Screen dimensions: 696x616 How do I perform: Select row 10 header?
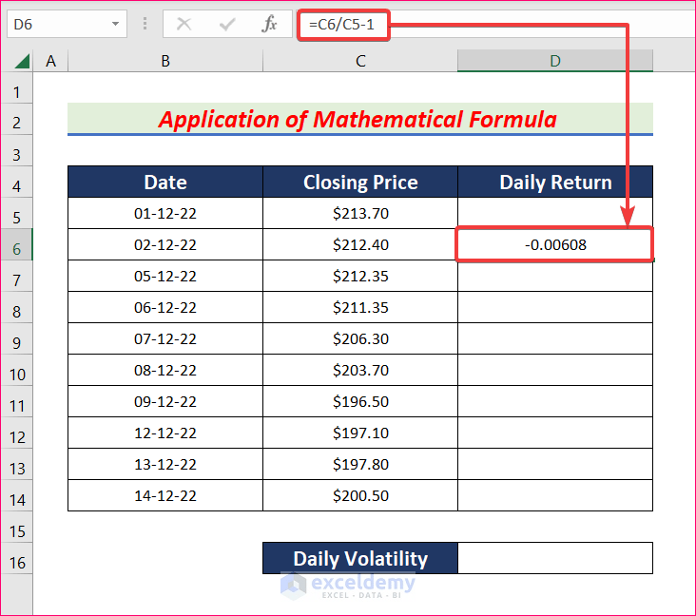coord(17,371)
